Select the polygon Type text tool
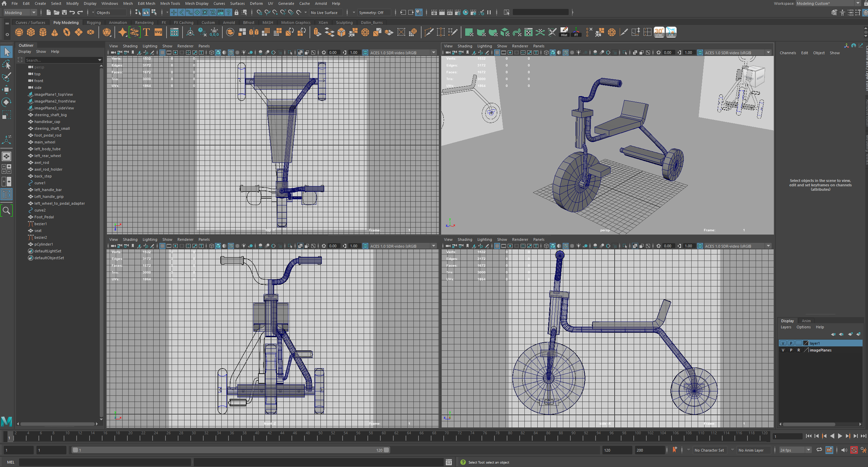 146,32
